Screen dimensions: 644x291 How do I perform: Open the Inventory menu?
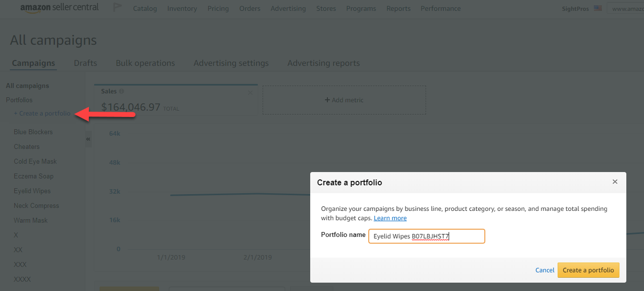[x=182, y=8]
